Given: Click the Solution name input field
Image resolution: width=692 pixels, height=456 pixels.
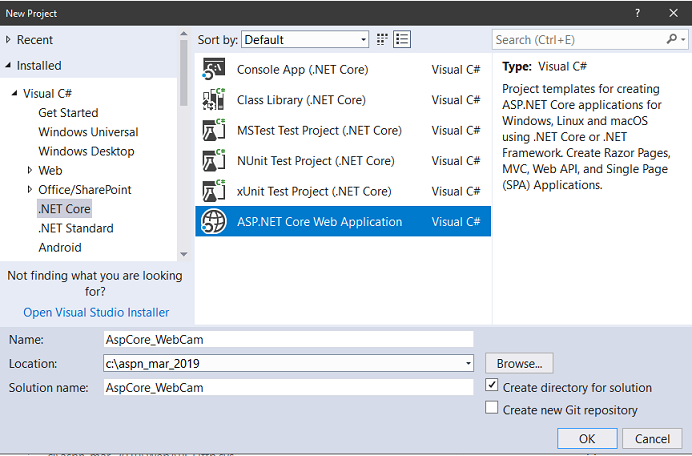Looking at the screenshot, I should [289, 388].
